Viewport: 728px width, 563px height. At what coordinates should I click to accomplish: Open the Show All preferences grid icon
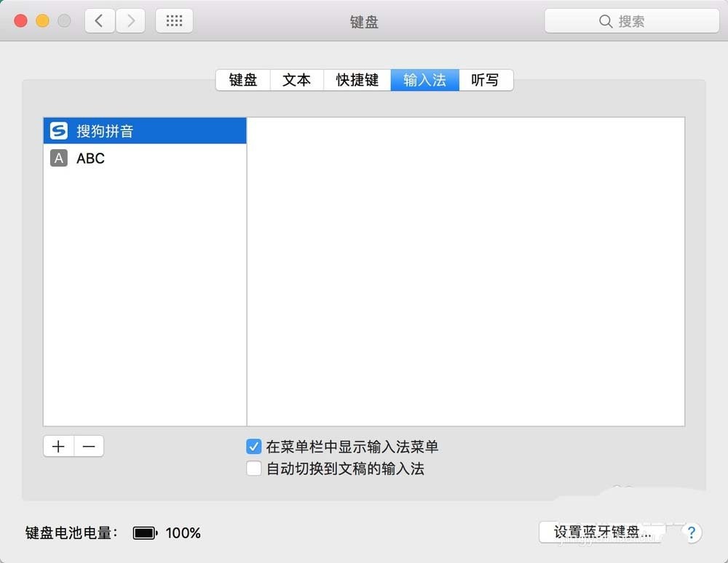(174, 20)
